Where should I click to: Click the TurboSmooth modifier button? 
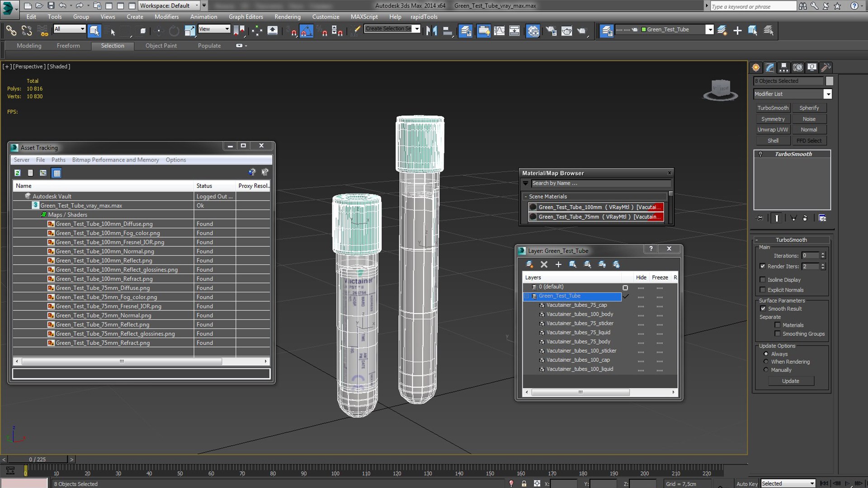point(773,108)
